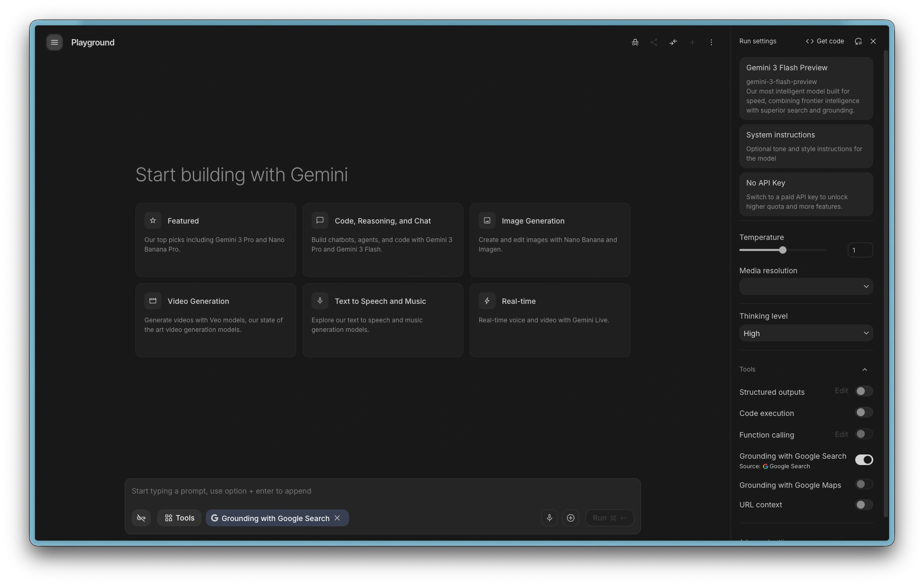Select the Video Generation category card

[215, 320]
